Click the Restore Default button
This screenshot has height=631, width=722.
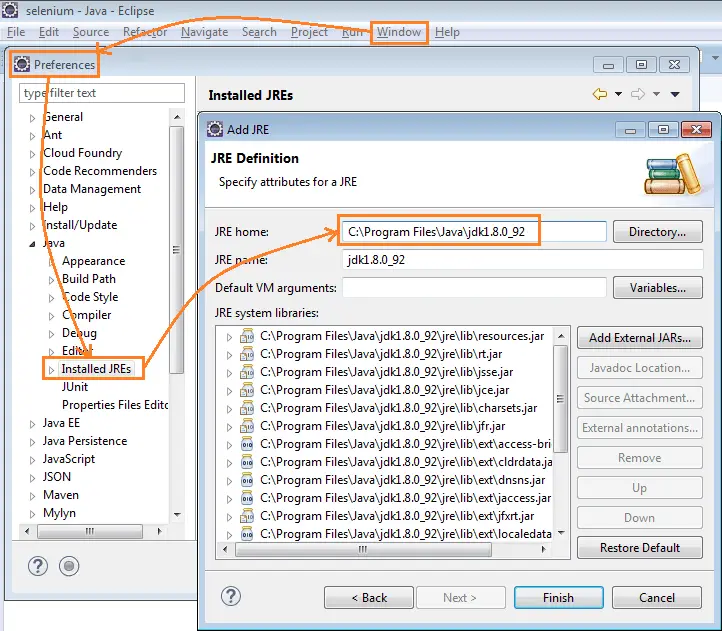point(639,548)
